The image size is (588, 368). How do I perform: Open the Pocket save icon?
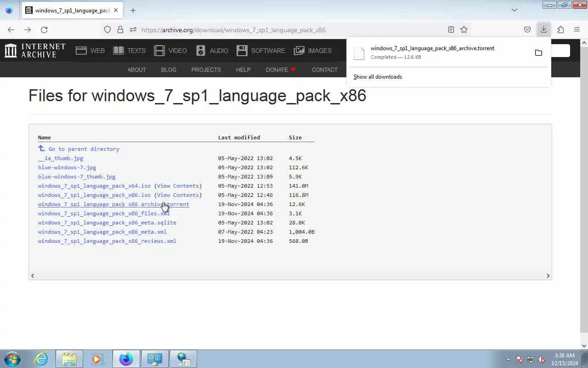pos(527,29)
